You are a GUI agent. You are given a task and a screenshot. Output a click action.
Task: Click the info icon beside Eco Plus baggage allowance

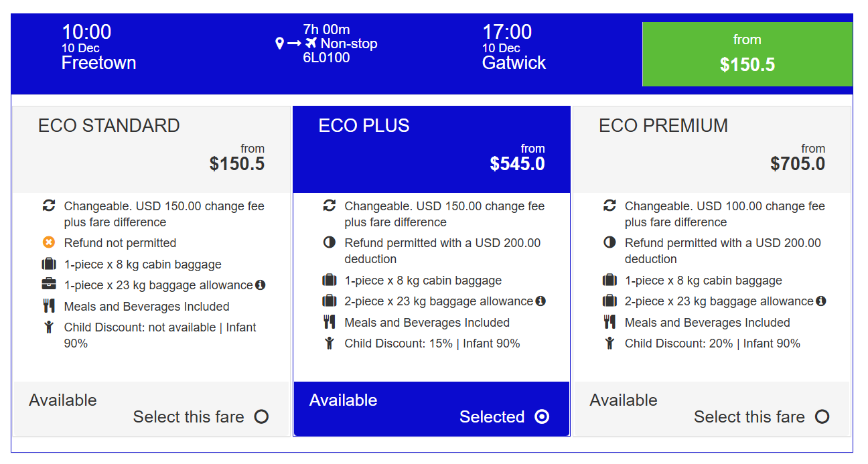[540, 301]
